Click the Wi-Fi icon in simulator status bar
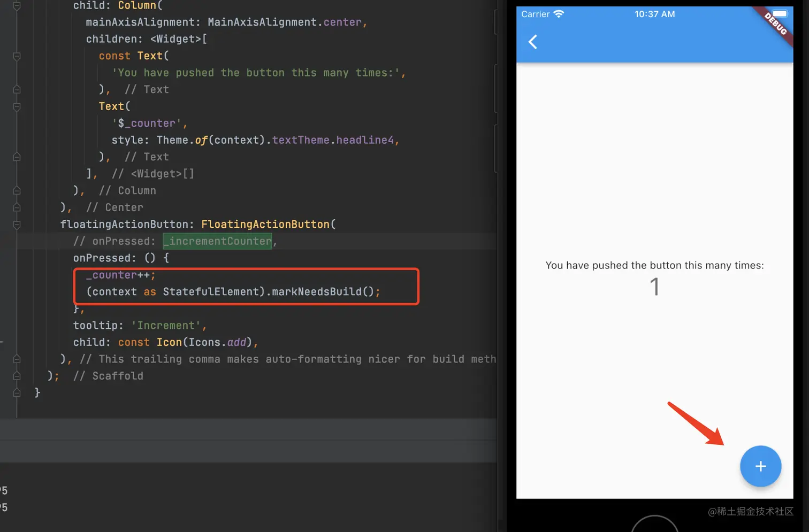 559,14
